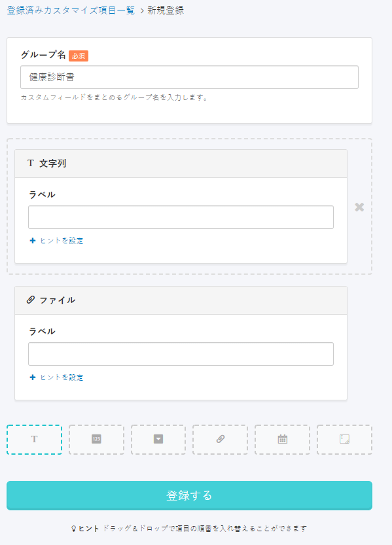Add a note memo field type
The width and height of the screenshot is (392, 545).
point(344,440)
